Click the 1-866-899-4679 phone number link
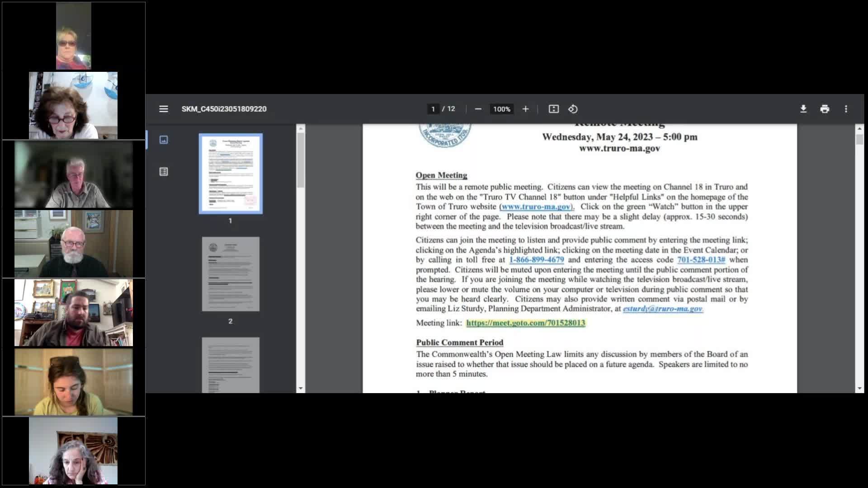This screenshot has width=868, height=488. (536, 260)
